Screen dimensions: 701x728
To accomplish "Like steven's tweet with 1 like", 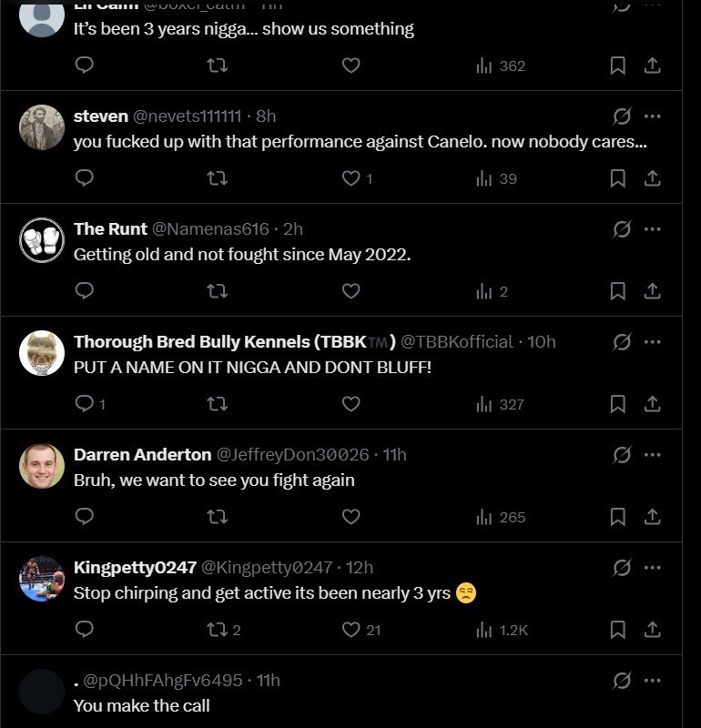I will click(351, 178).
